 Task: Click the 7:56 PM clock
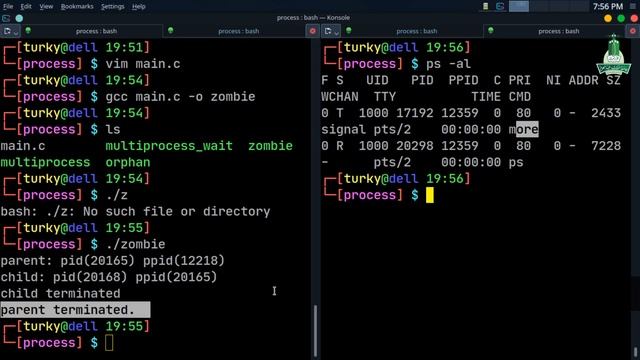[608, 7]
